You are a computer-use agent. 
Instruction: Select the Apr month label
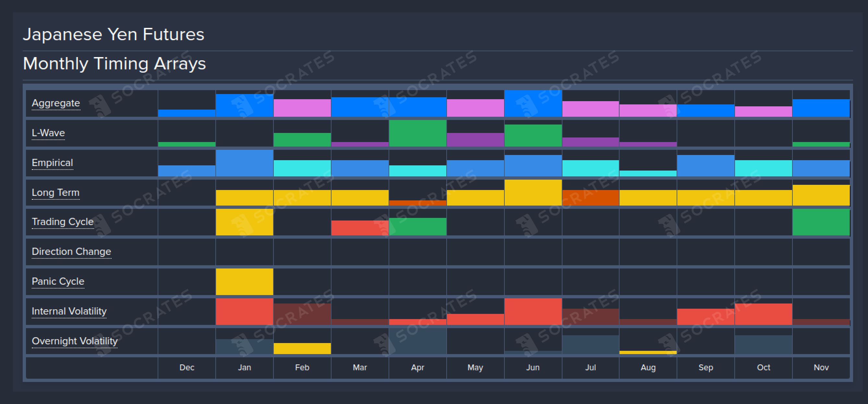coord(417,367)
